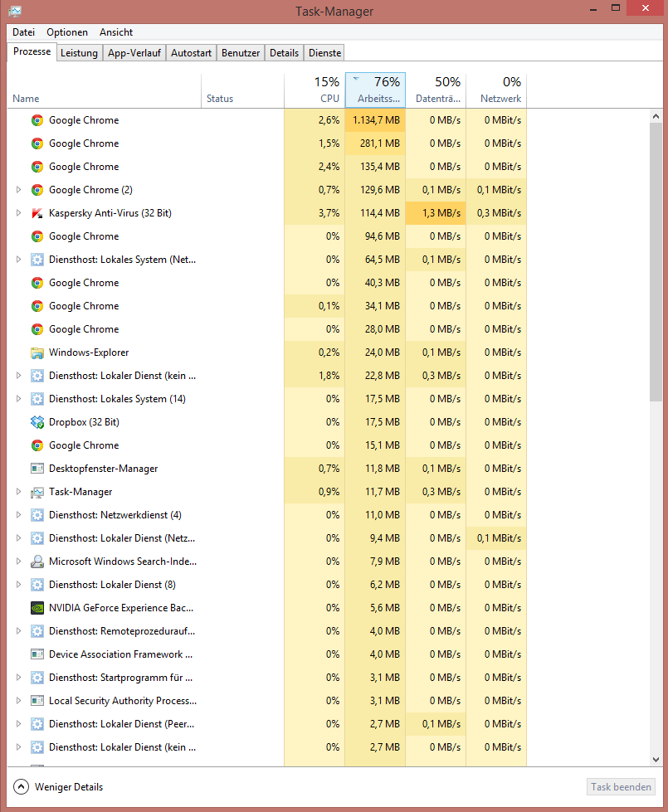Sort by the Name column header
Screen dimensions: 668x812
tap(105, 90)
